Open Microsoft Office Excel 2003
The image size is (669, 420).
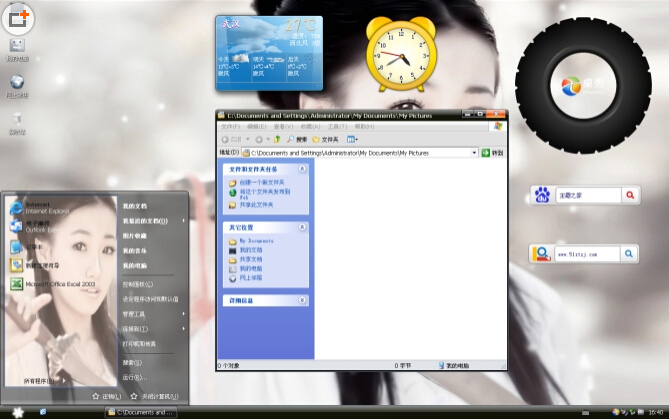(52, 284)
